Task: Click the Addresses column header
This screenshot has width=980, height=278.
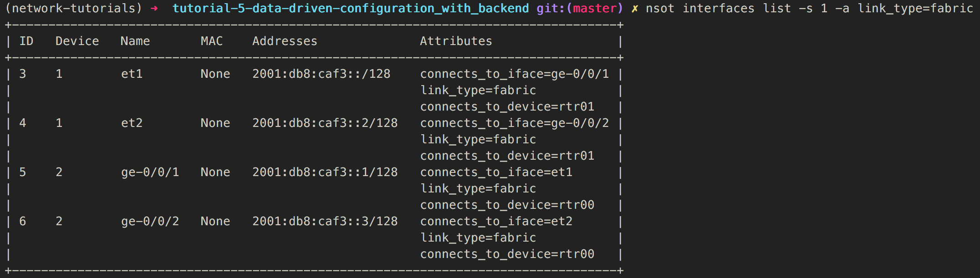Action: 285,41
